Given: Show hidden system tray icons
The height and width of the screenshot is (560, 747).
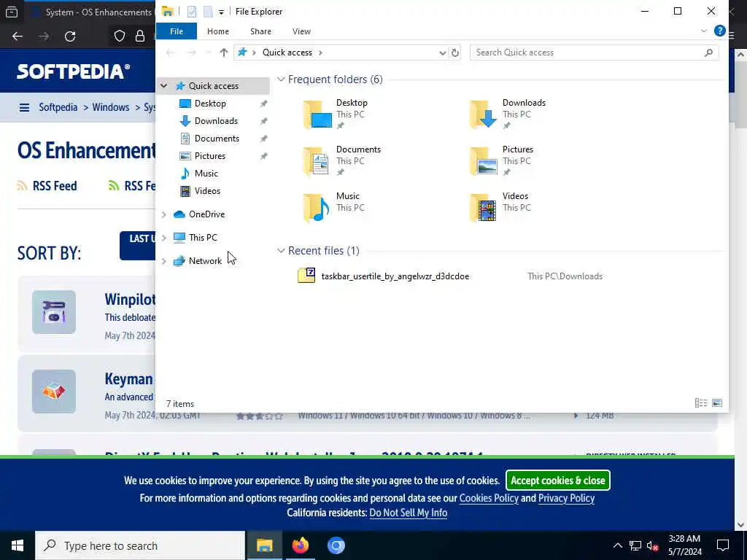Looking at the screenshot, I should tap(617, 545).
